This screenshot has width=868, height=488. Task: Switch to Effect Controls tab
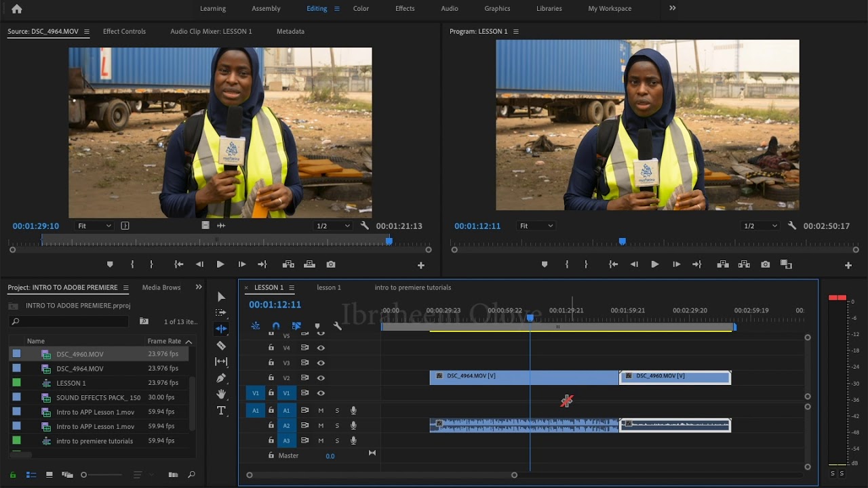(124, 31)
